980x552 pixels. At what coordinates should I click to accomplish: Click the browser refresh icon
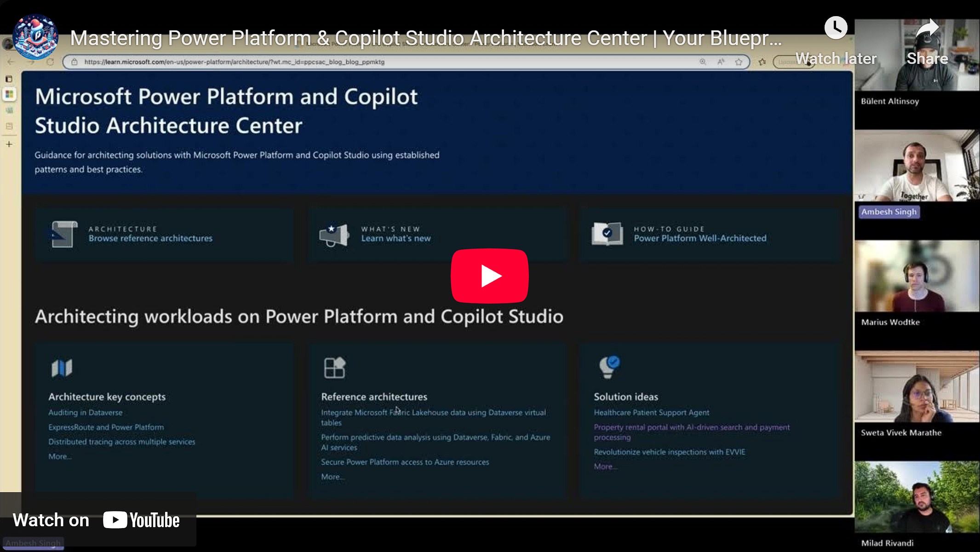[x=50, y=62]
